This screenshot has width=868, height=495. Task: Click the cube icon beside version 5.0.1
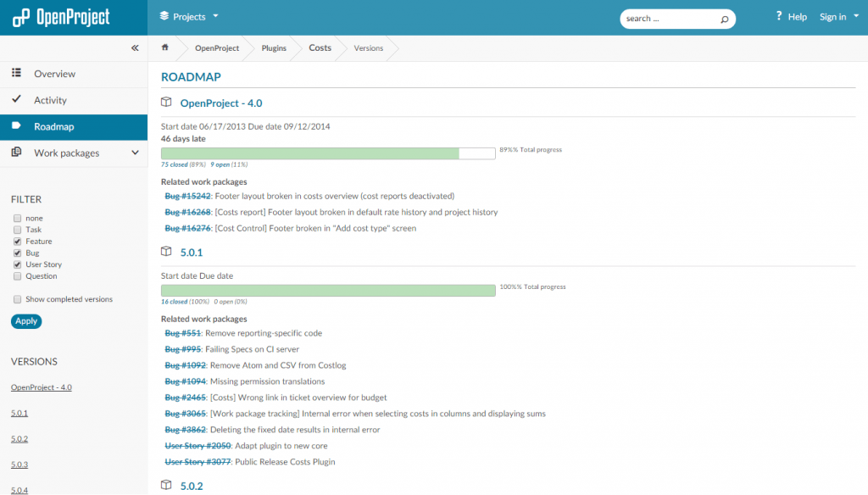point(167,252)
